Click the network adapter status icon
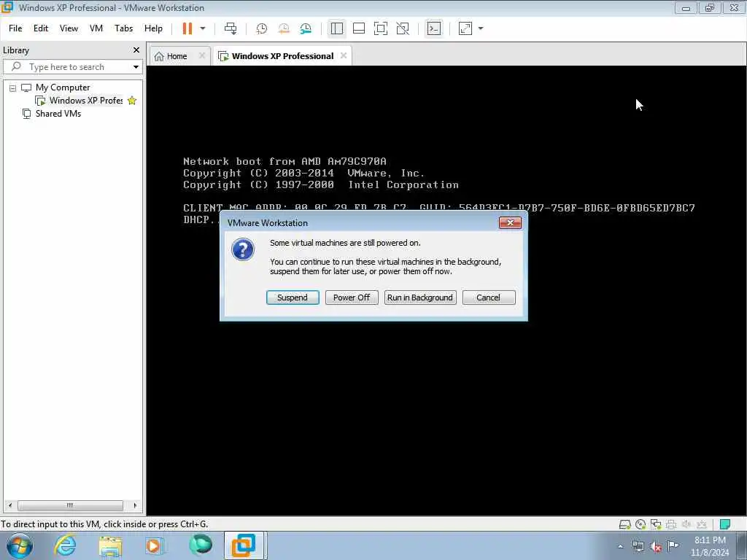Screen dimensions: 747x560 pyautogui.click(x=656, y=524)
